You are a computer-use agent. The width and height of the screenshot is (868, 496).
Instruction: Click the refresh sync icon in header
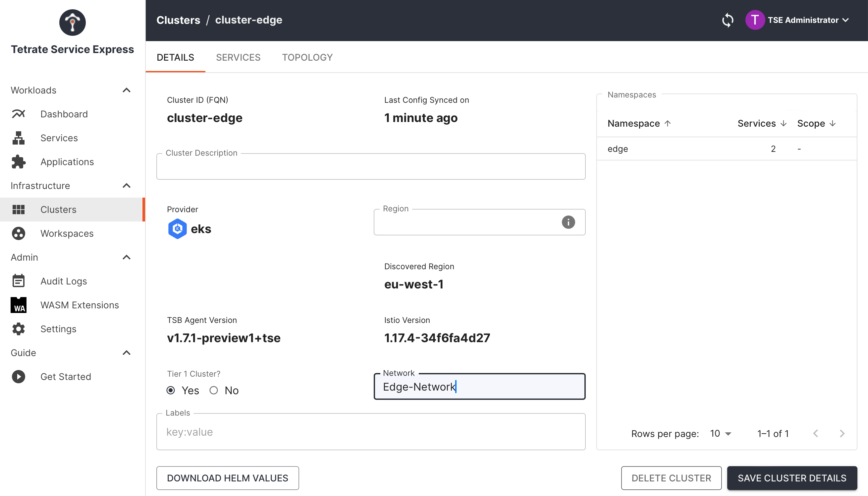click(x=728, y=20)
